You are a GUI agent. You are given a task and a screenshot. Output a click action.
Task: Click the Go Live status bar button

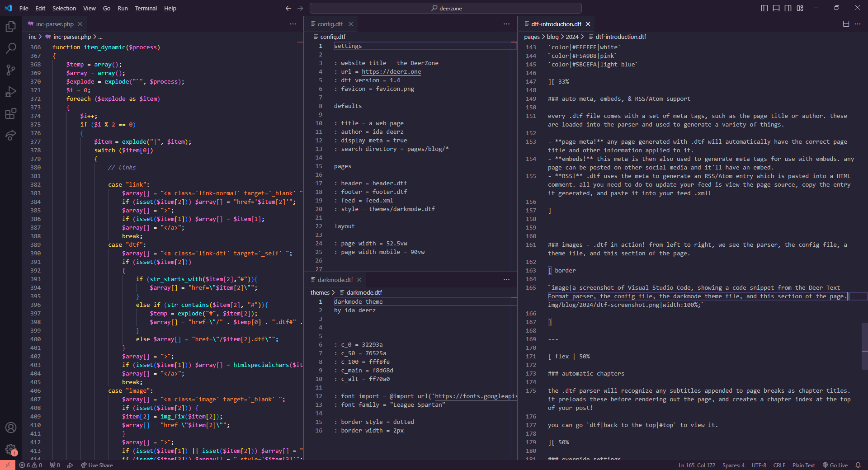pyautogui.click(x=835, y=465)
